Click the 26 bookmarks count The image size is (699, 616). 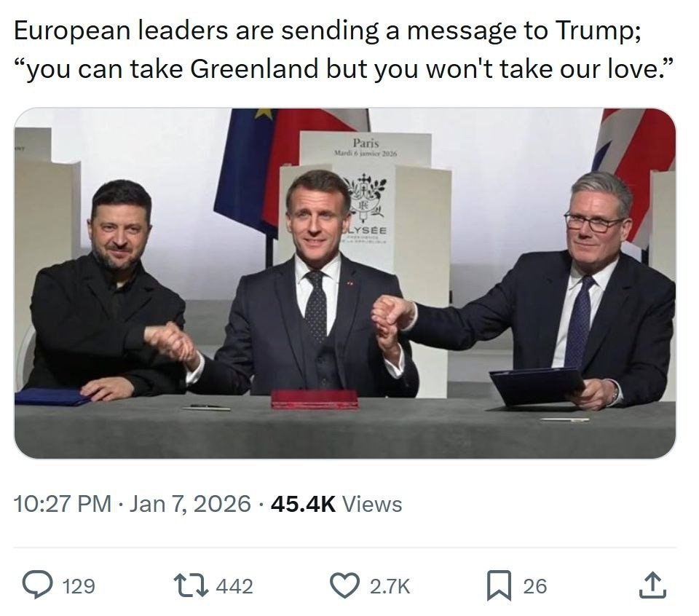click(x=534, y=586)
